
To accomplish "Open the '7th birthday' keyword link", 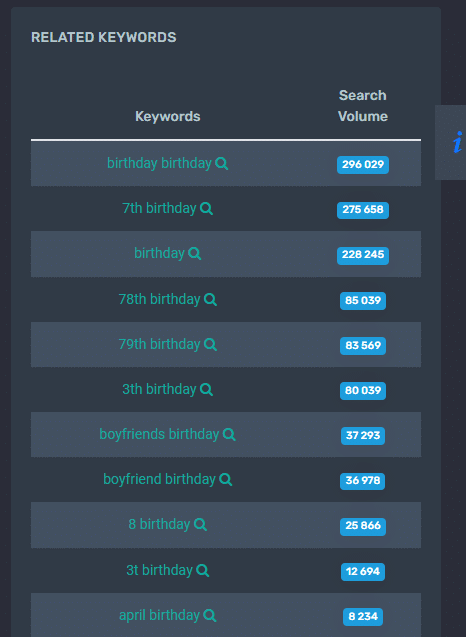I will pyautogui.click(x=159, y=208).
